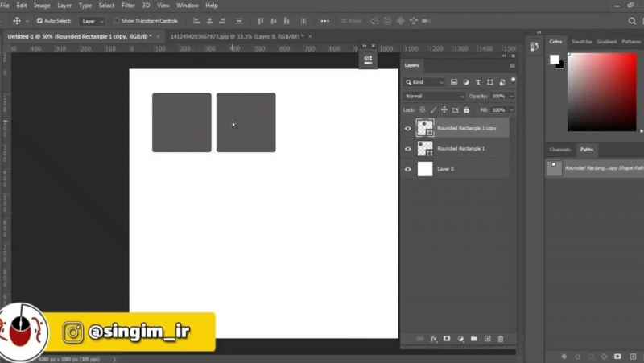Click the lock image pixels brush icon
This screenshot has height=363, width=644.
coord(433,109)
